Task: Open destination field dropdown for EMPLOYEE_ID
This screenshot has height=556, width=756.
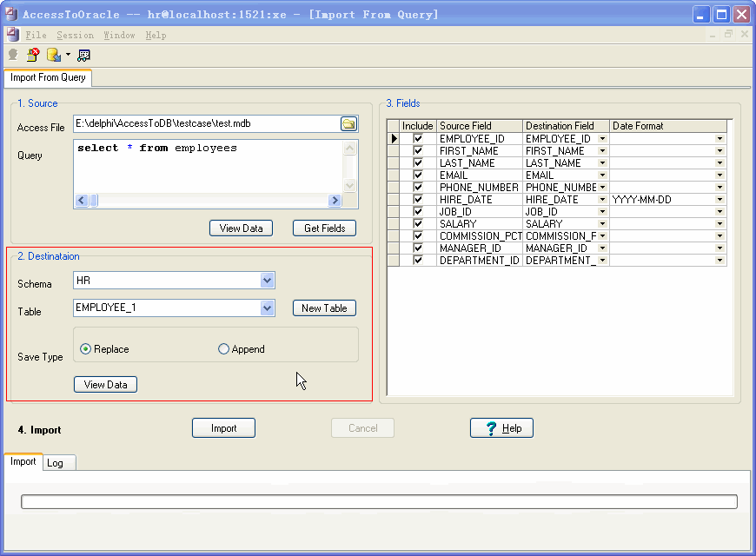Action: point(602,139)
